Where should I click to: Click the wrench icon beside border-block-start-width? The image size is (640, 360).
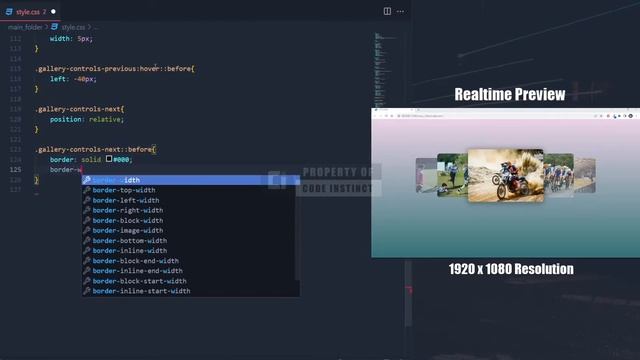tap(87, 280)
